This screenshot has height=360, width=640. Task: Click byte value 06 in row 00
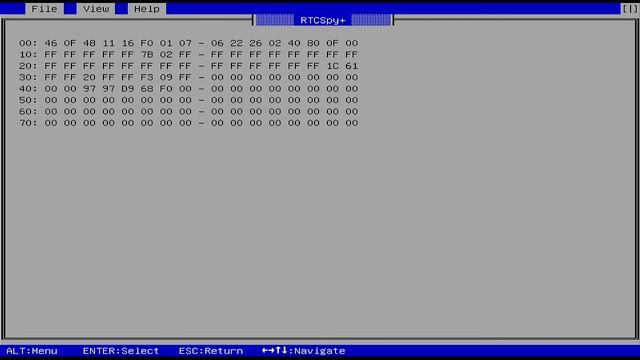tap(217, 43)
